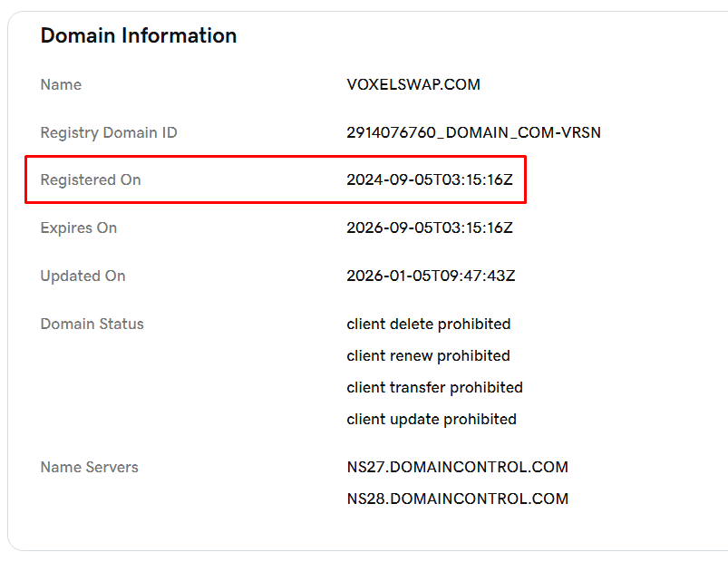Click the client update prohibited status
The height and width of the screenshot is (562, 728).
432,420
